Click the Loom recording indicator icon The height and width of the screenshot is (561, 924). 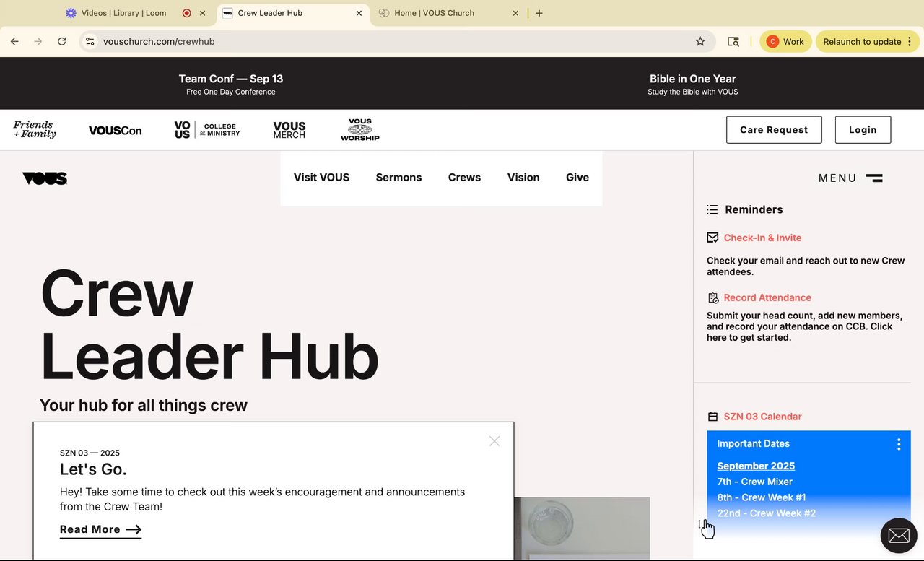[186, 13]
